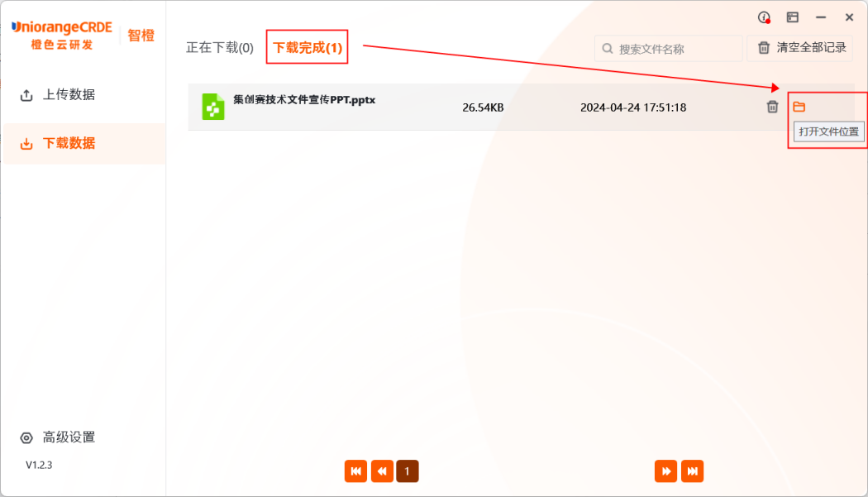Viewport: 868px width, 497px height.
Task: Minimize the window
Action: point(821,17)
